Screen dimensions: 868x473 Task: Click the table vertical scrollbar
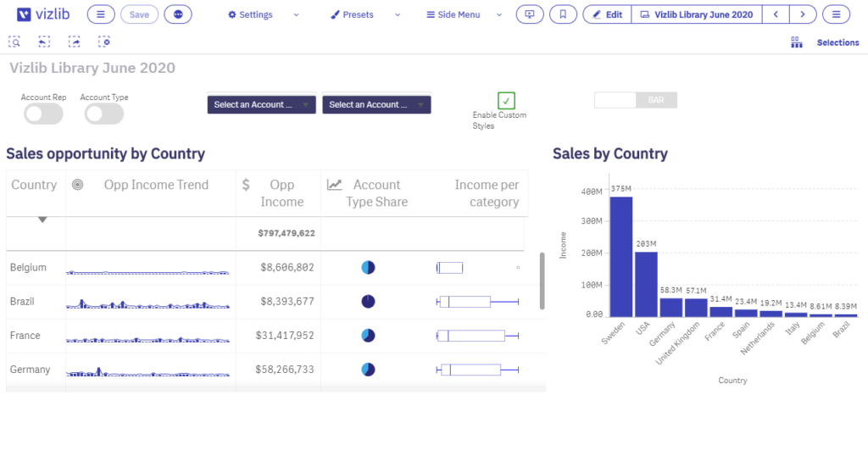tap(542, 281)
